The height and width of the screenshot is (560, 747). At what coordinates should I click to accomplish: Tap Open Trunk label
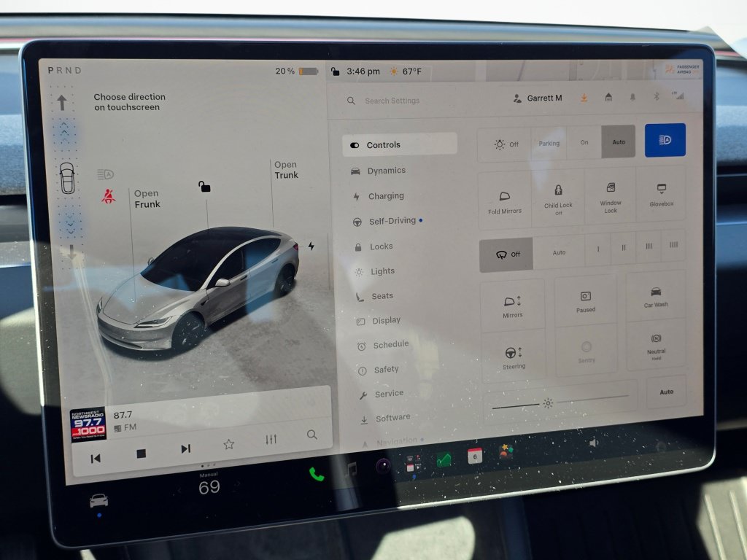(x=286, y=170)
